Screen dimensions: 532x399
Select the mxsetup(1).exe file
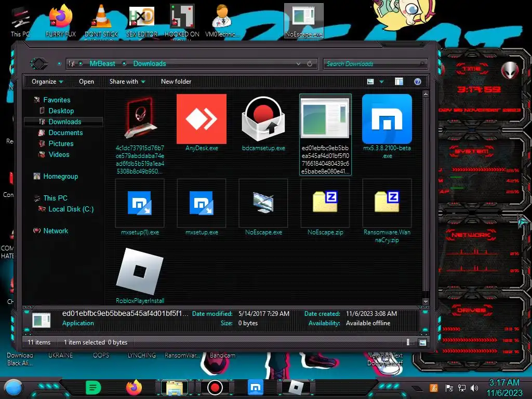coord(140,203)
